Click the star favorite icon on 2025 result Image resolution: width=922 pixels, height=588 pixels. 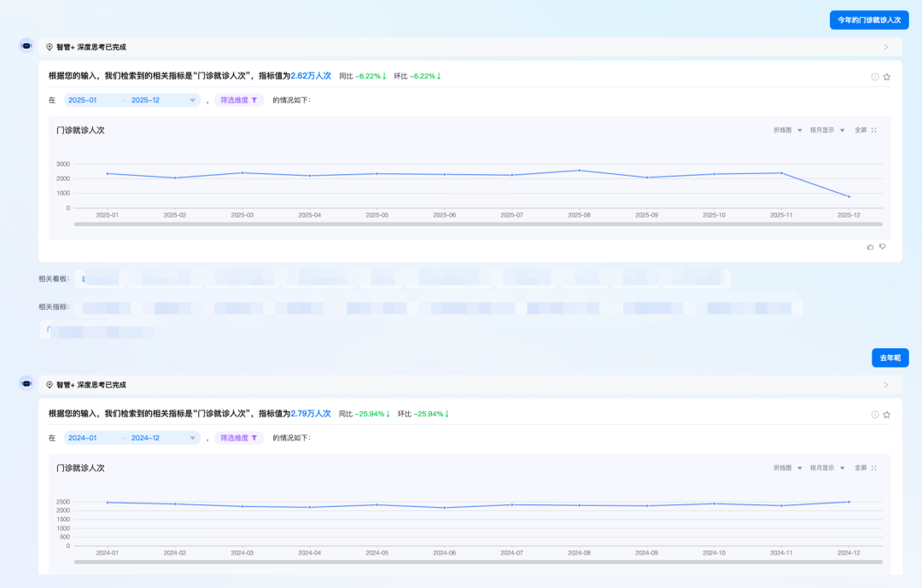(x=887, y=77)
